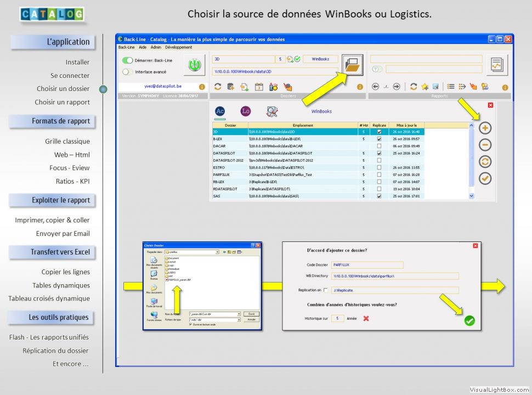Toggle the Replicate checkbox for the SAS row
Viewport: 532px width, 395px height.
[x=380, y=196]
